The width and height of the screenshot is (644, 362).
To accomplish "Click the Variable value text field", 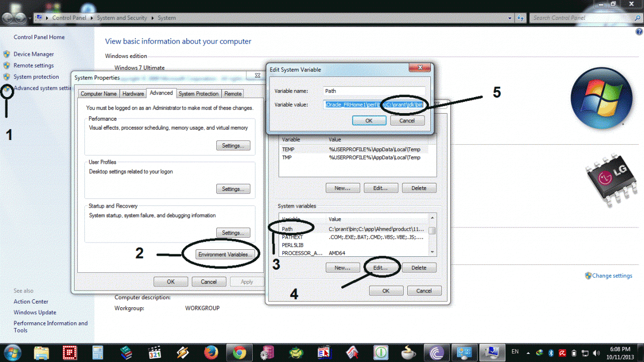I will pos(375,105).
